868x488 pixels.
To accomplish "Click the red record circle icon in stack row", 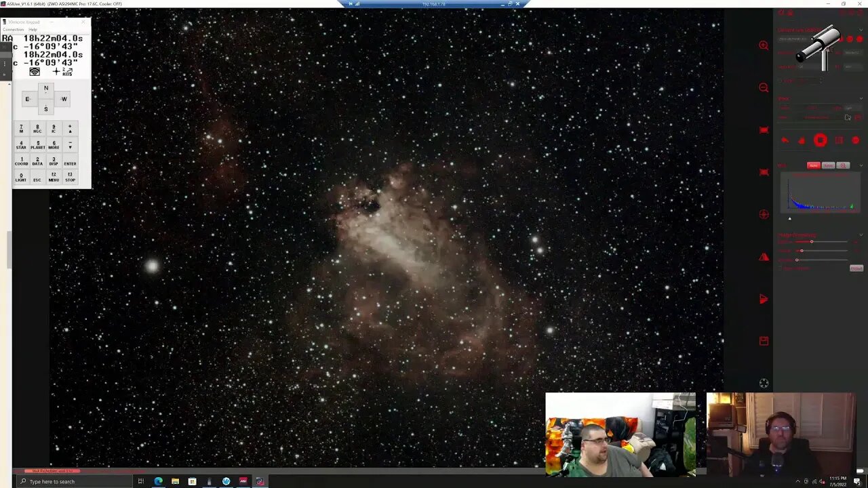I will (855, 140).
